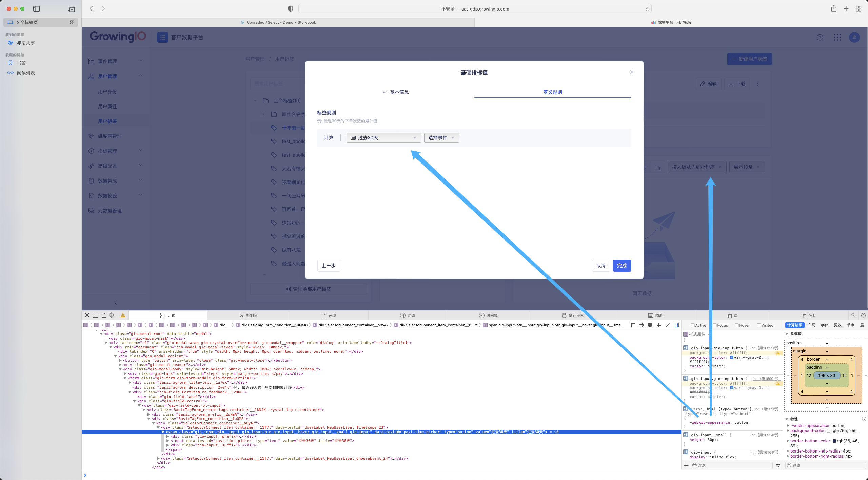
Task: Click the 完成 finish button
Action: coord(622,266)
